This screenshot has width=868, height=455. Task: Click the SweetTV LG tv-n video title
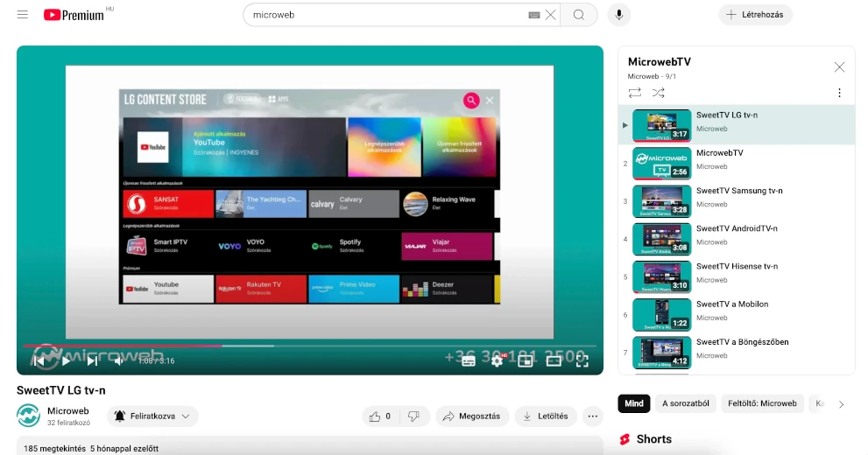tap(61, 390)
